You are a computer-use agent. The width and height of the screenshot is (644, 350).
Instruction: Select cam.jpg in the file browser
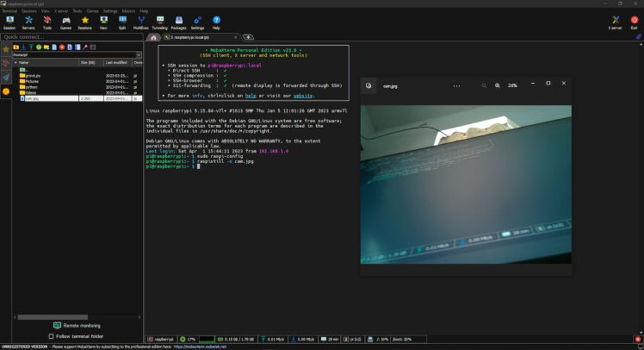pos(32,98)
